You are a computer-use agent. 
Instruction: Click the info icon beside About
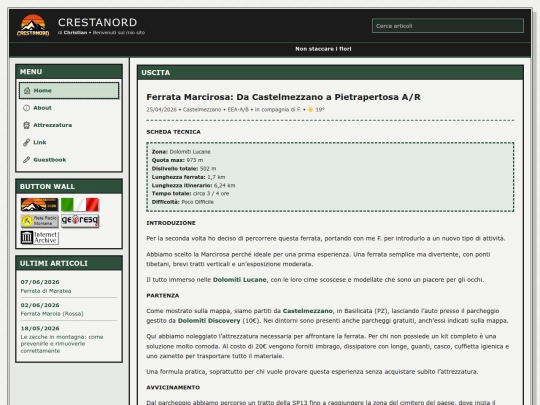click(x=27, y=108)
